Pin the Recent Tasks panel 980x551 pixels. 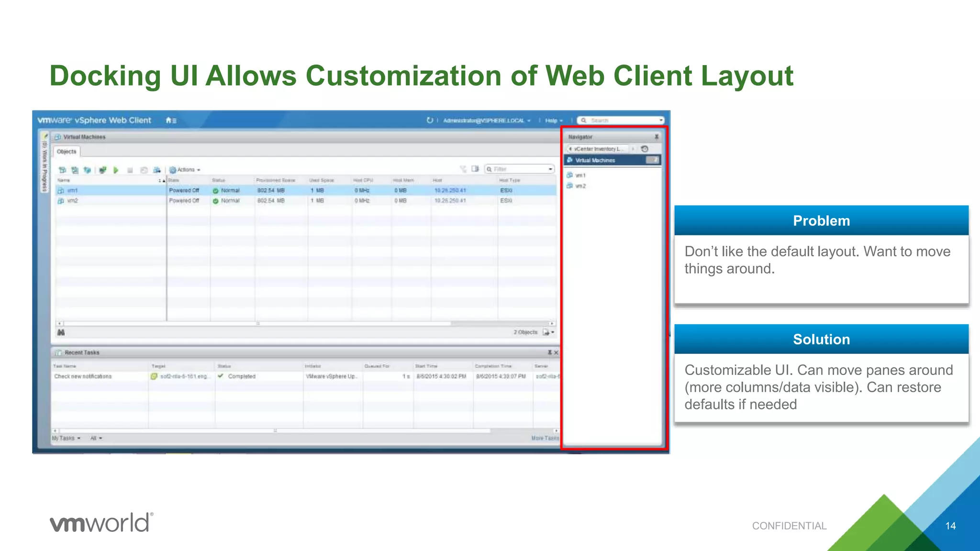click(x=549, y=353)
